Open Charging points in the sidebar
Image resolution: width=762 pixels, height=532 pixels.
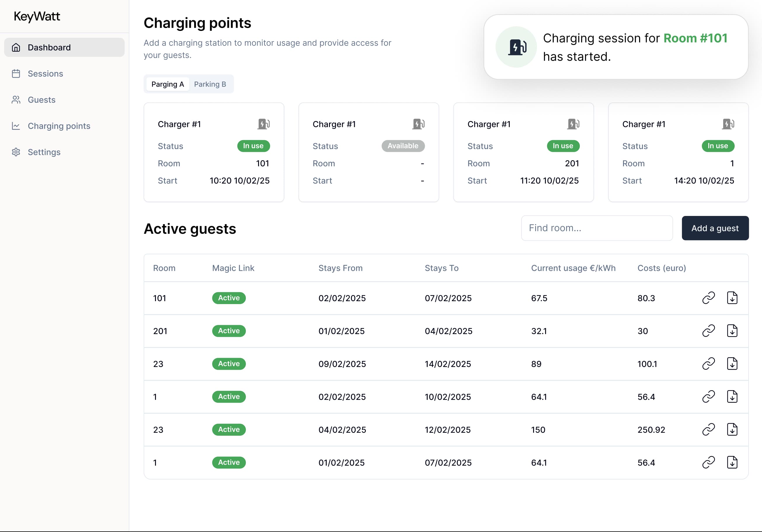(65, 126)
